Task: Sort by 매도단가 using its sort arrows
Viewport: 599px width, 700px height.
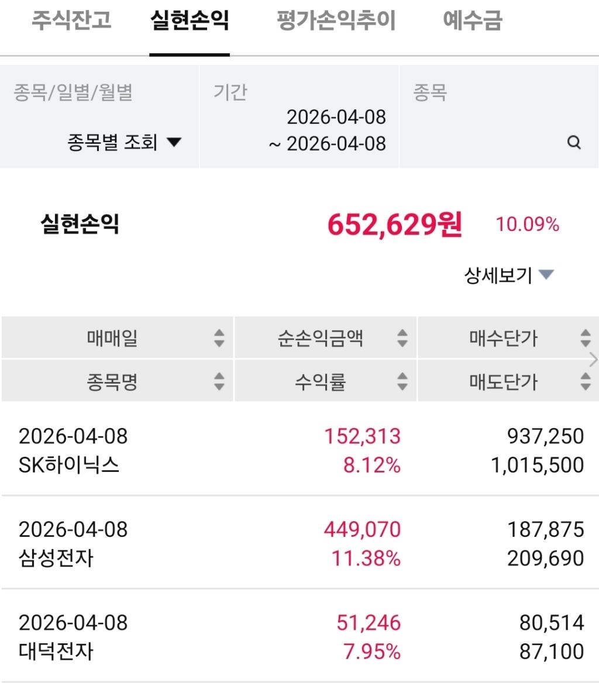Action: pos(585,382)
